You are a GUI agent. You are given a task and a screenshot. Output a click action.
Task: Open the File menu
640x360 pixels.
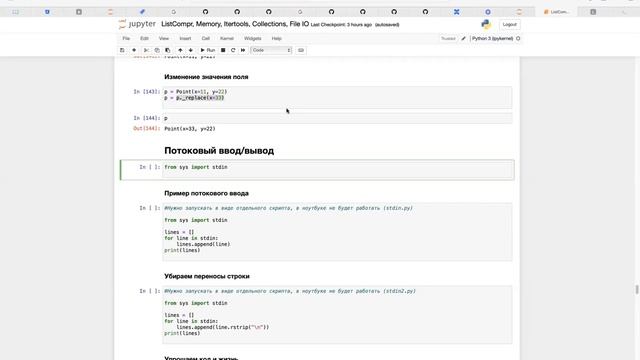click(x=126, y=38)
